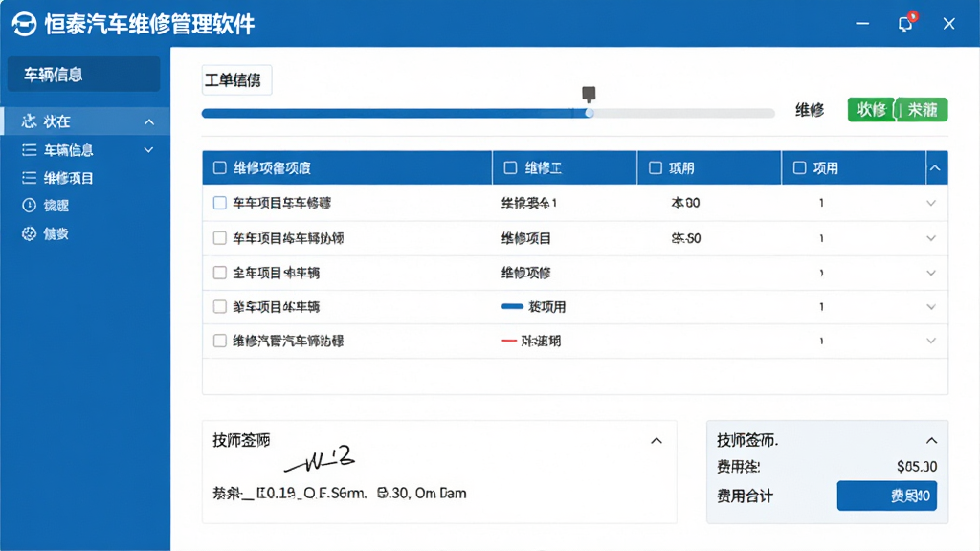Check the first table row checkbox
This screenshot has width=980, height=551.
click(x=219, y=203)
